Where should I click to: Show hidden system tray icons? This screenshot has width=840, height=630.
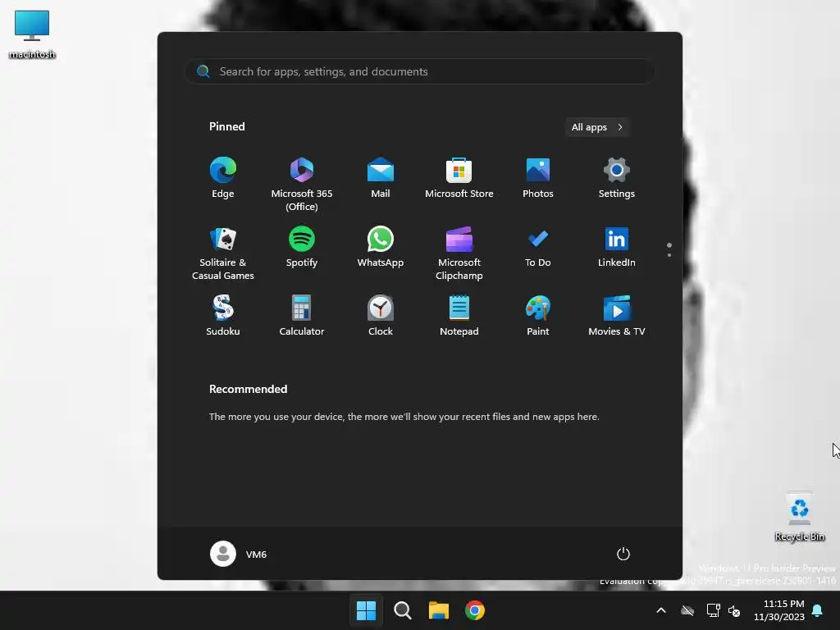(661, 610)
